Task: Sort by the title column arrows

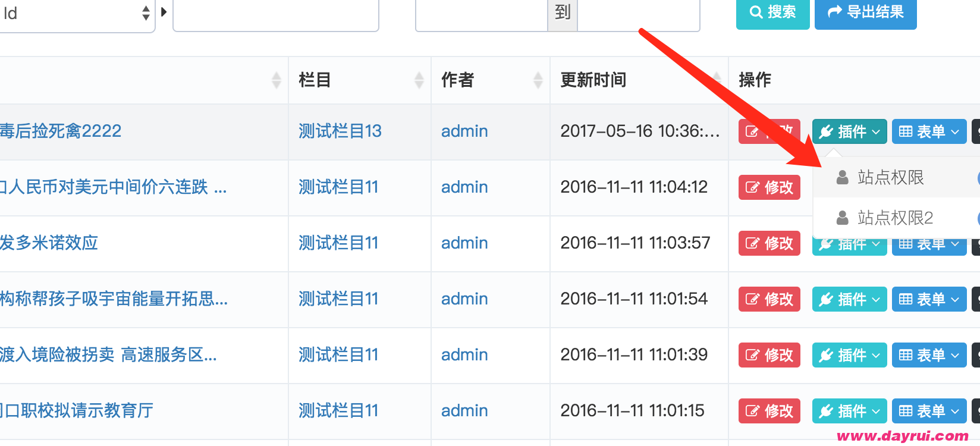Action: click(x=277, y=80)
